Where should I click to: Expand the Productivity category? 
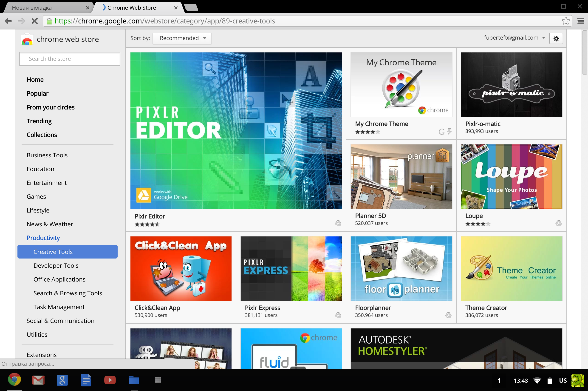[x=43, y=238]
